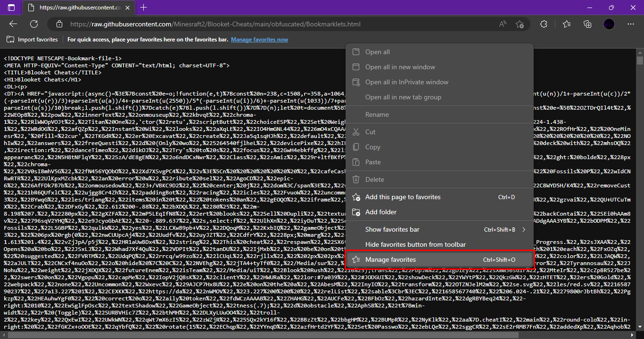Select Copy in context menu
Screen dimensions: 644x339
click(439, 147)
